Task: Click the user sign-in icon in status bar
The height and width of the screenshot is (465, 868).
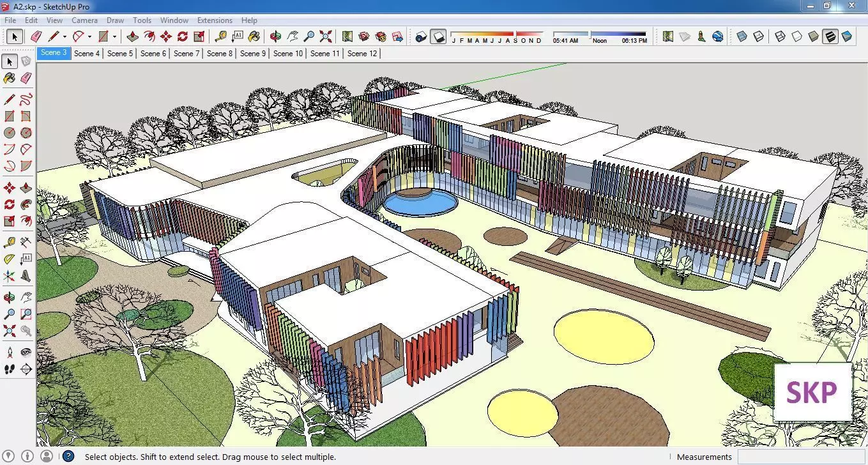Action: tap(46, 456)
